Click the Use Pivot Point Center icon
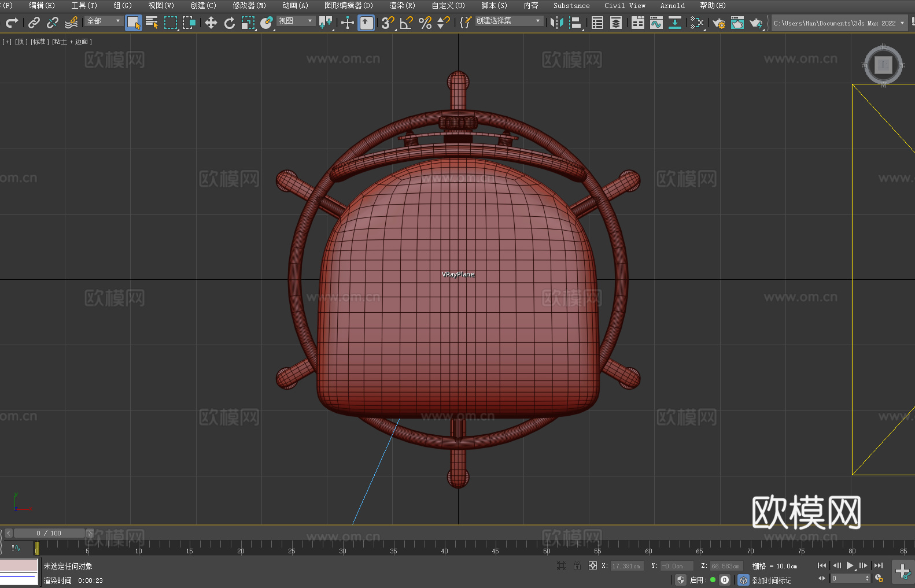Image resolution: width=915 pixels, height=588 pixels. pyautogui.click(x=326, y=23)
